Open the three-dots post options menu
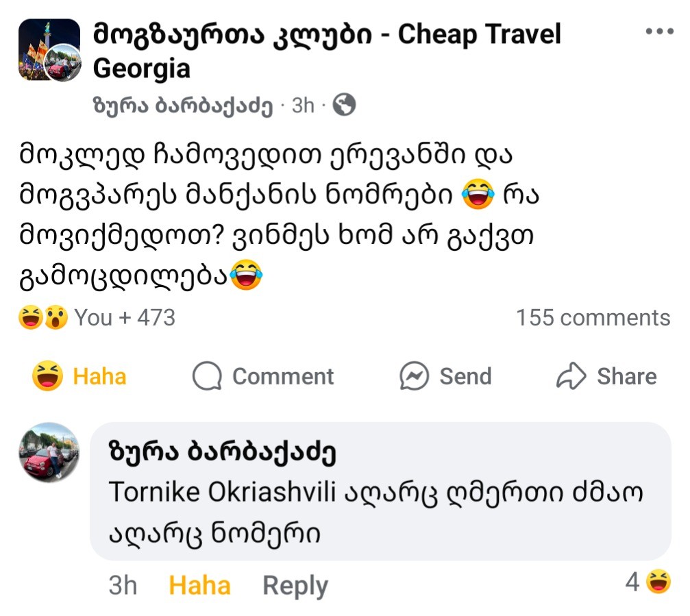 (660, 32)
